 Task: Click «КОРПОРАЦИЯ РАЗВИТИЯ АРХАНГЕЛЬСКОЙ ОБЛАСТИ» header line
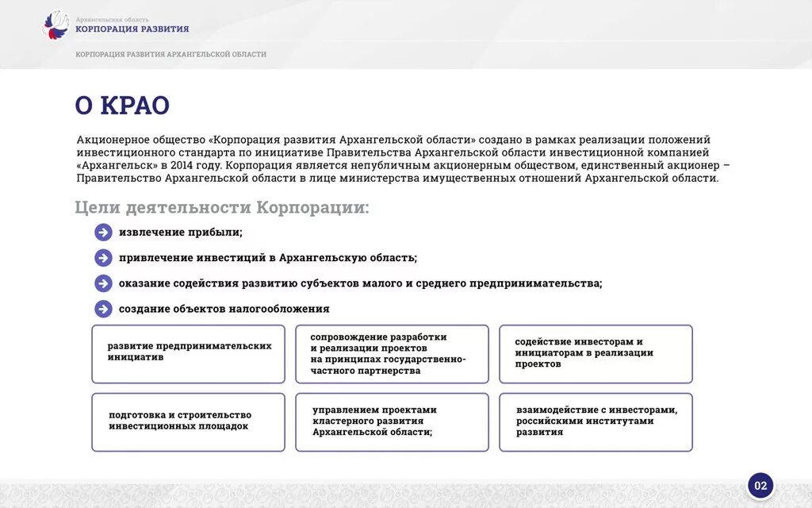[171, 54]
